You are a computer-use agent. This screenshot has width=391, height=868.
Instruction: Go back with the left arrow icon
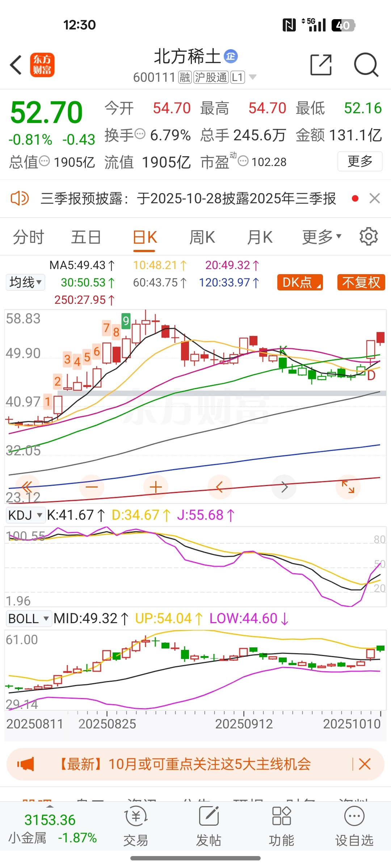(16, 65)
